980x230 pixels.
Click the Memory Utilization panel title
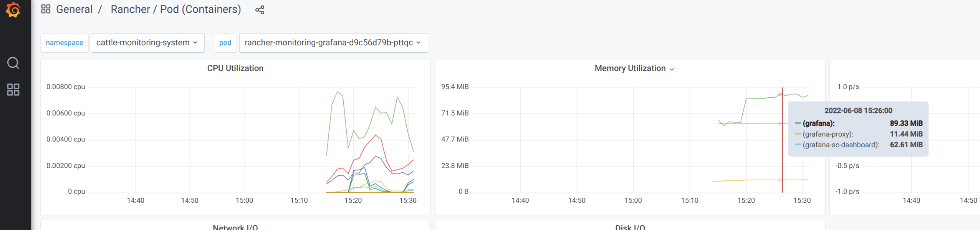click(630, 68)
